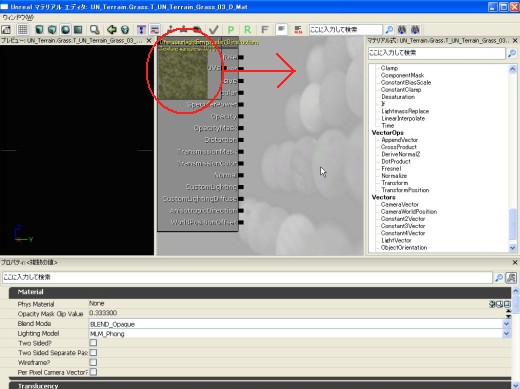Click the expressions list scroll up arrow
Viewport: 520px width, 389px height.
pos(512,69)
